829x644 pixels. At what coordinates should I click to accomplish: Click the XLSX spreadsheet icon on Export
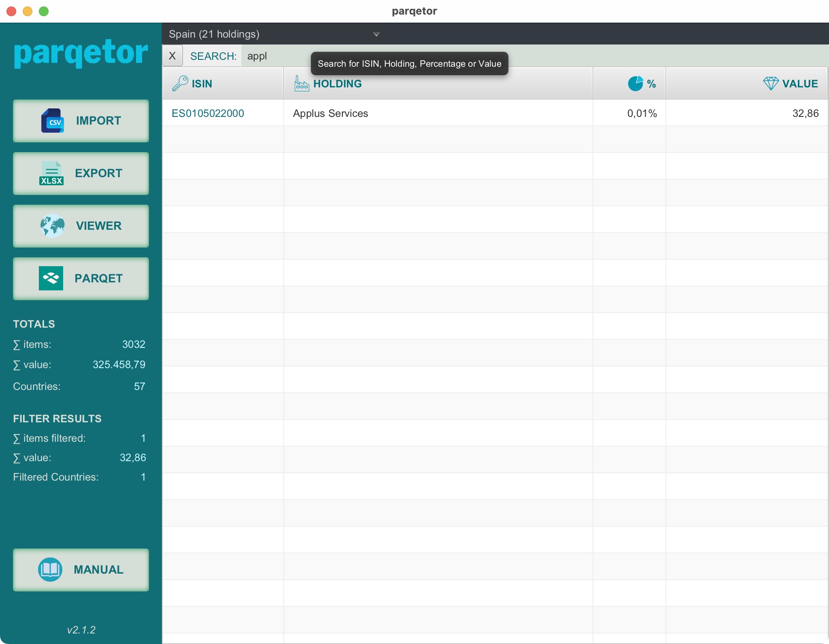click(x=51, y=174)
